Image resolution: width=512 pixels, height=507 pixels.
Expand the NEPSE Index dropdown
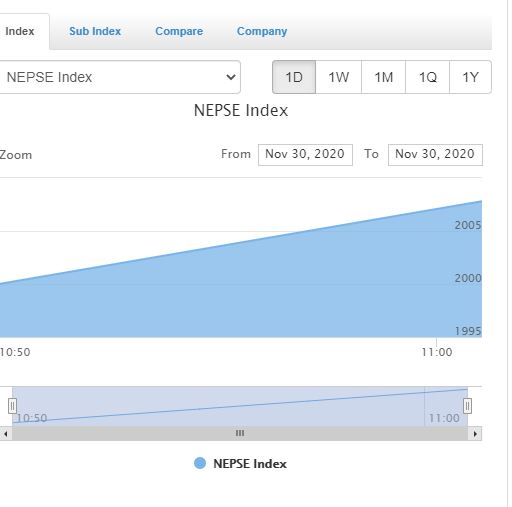tap(120, 77)
